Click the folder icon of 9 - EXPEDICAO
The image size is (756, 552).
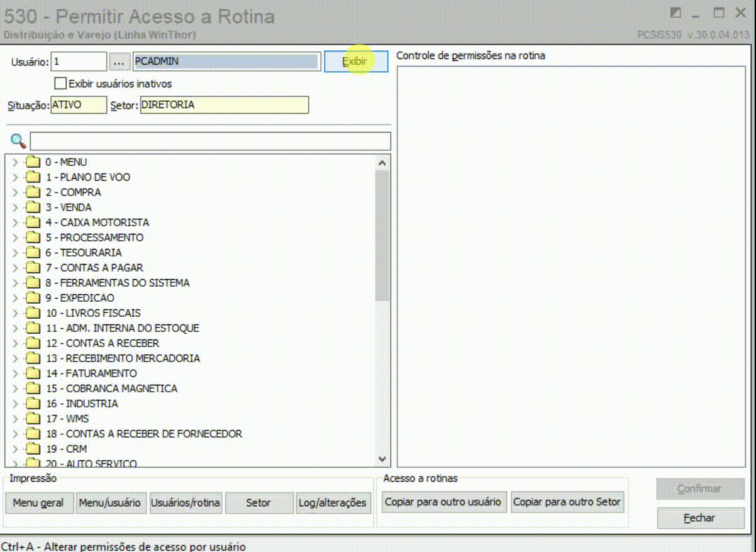[33, 298]
